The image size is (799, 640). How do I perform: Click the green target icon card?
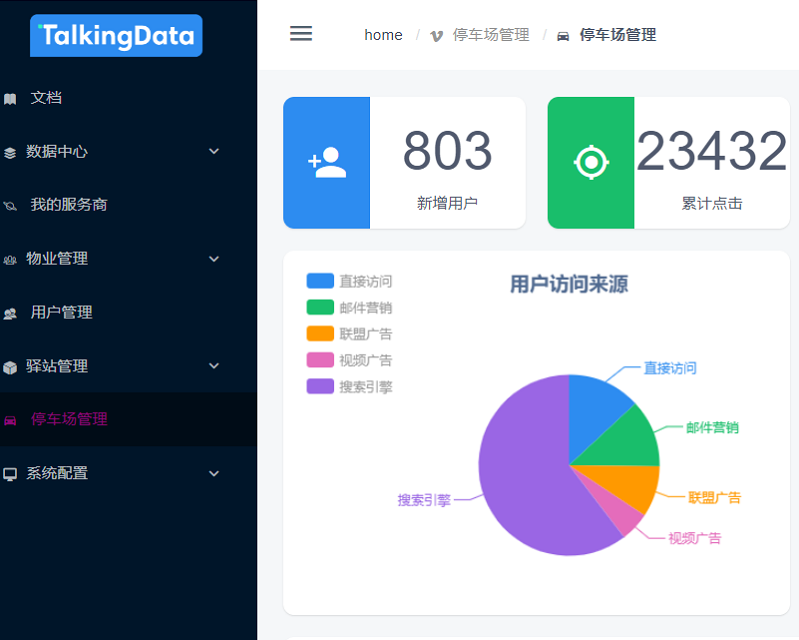(591, 163)
